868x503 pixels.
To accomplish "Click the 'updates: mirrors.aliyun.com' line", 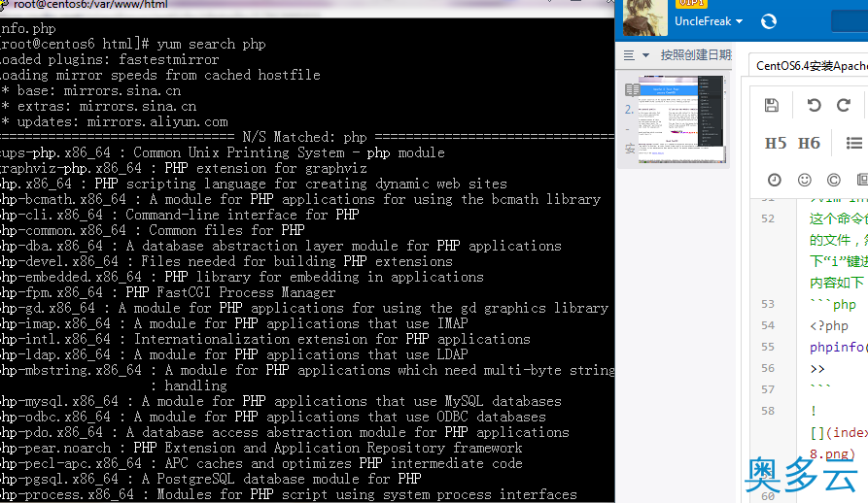I will point(114,121).
